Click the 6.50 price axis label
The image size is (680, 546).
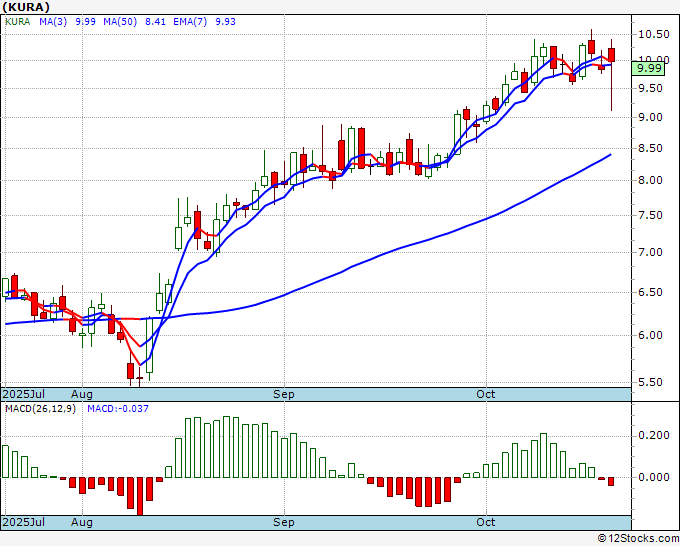point(650,292)
